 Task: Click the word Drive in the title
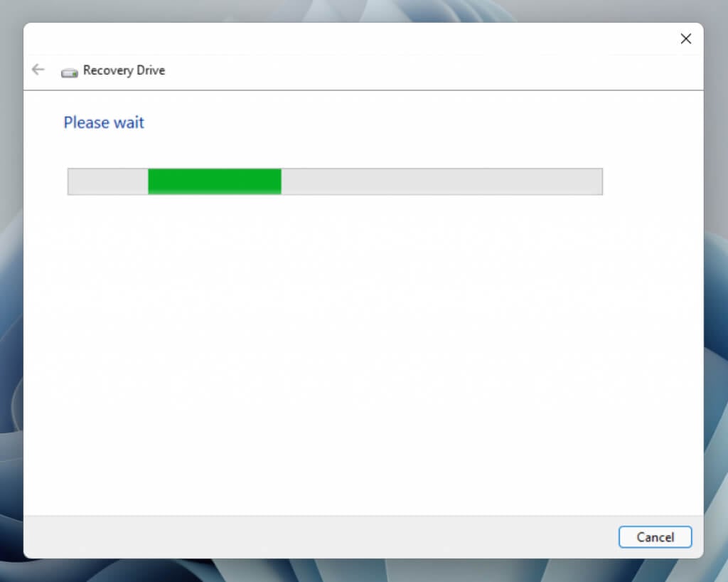coord(151,70)
